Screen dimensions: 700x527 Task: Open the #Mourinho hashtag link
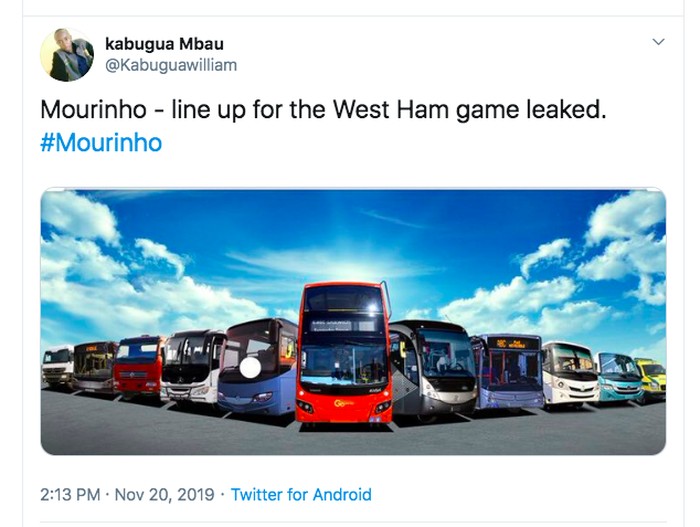coord(100,142)
